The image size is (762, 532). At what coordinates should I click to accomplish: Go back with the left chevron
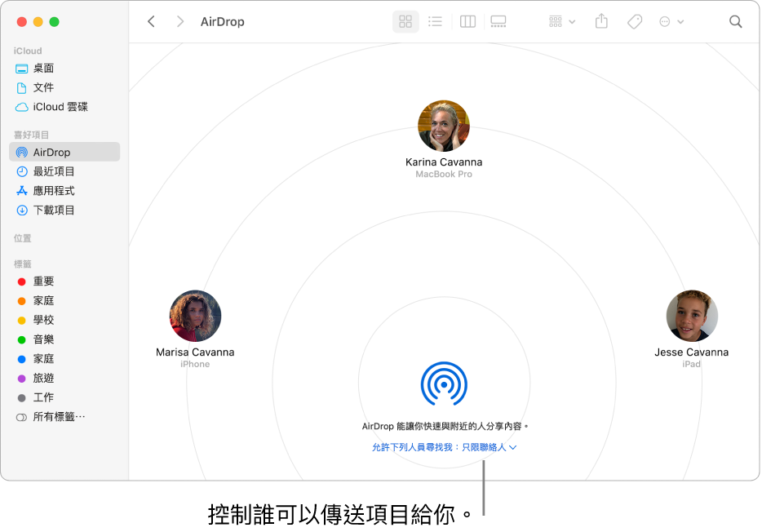151,21
